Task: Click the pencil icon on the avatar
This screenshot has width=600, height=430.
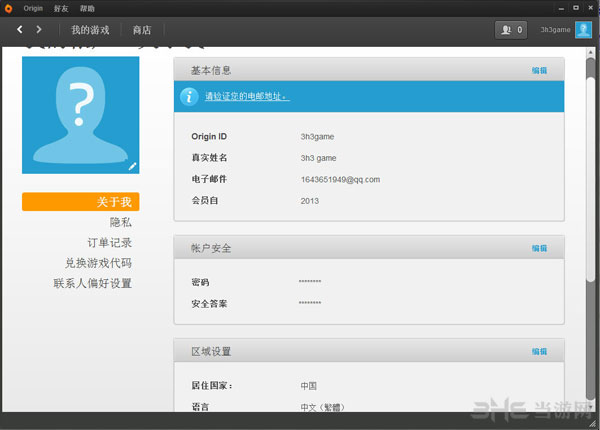Action: tap(132, 166)
